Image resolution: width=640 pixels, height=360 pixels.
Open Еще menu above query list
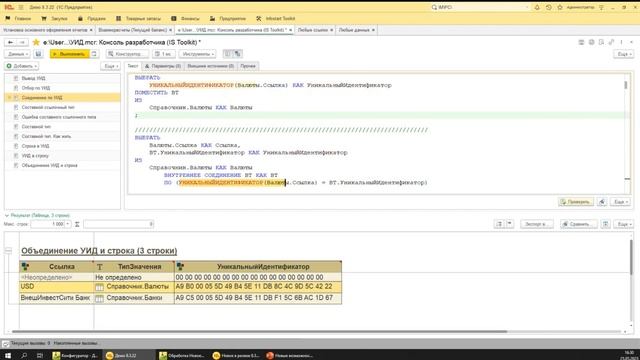point(110,66)
